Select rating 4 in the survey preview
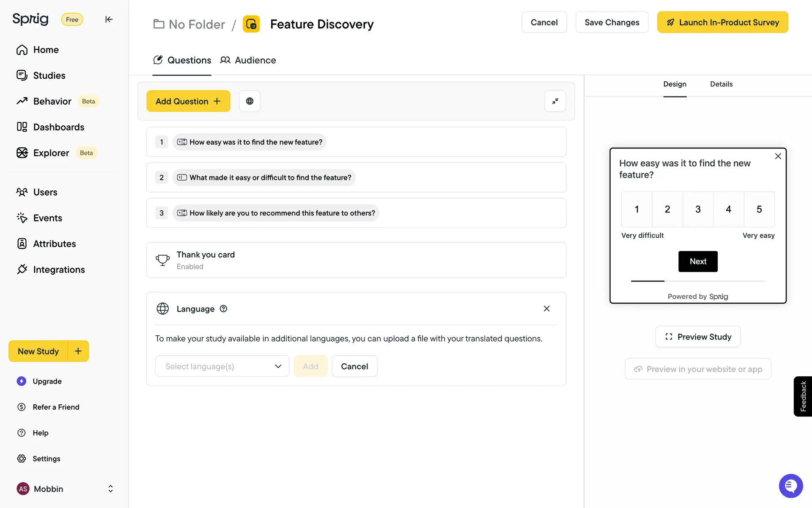Screen dimensions: 812x508 point(728,209)
